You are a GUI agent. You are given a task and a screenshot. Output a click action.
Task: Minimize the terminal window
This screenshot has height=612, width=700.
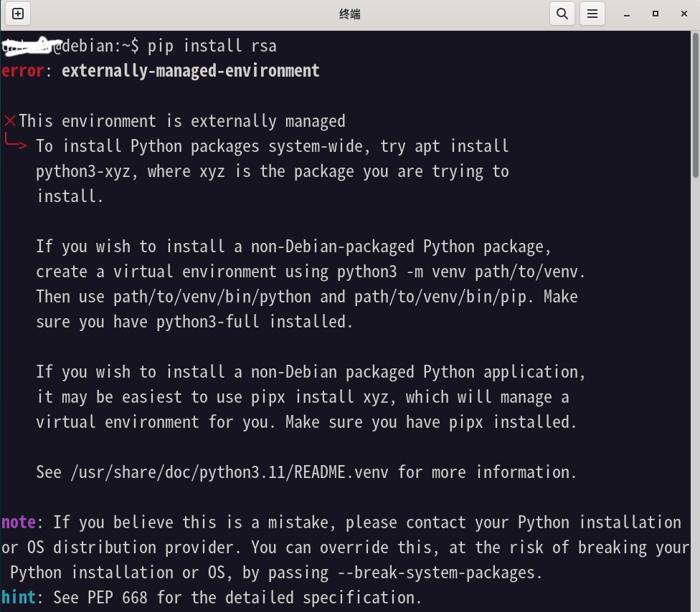click(x=627, y=14)
